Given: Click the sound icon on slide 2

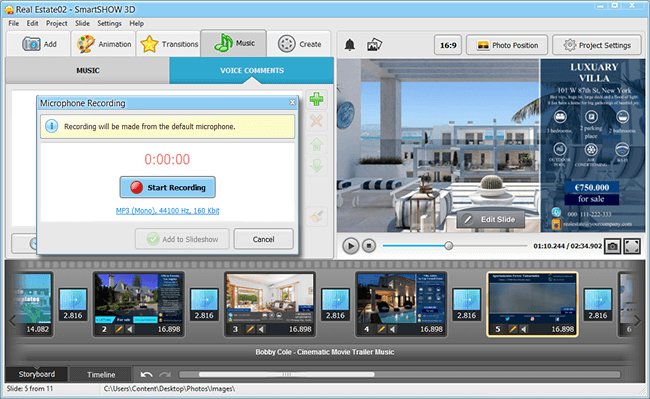Looking at the screenshot, I should pos(131,329).
